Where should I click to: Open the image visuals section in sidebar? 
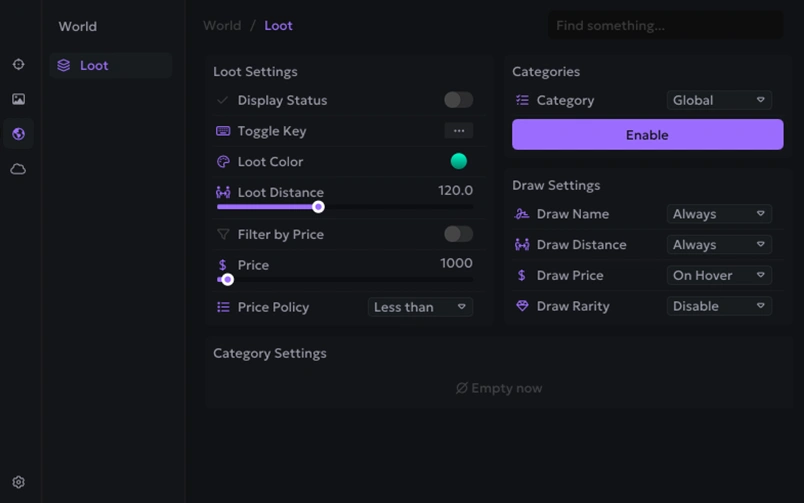point(18,99)
